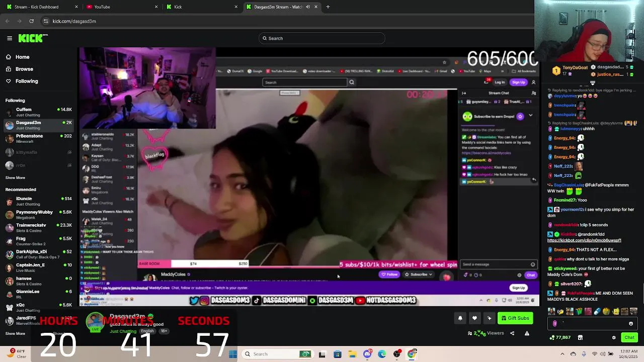Open CaptainJen_E recommended channel
644x362 pixels.
(39, 267)
